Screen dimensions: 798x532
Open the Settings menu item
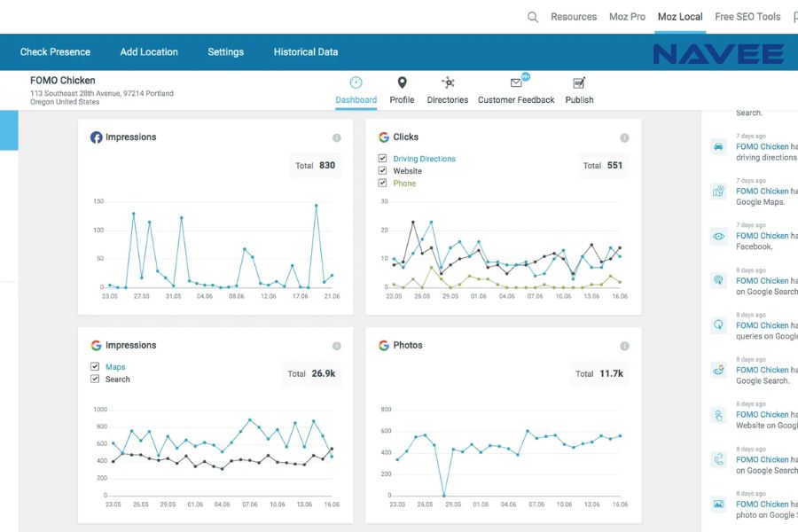225,52
